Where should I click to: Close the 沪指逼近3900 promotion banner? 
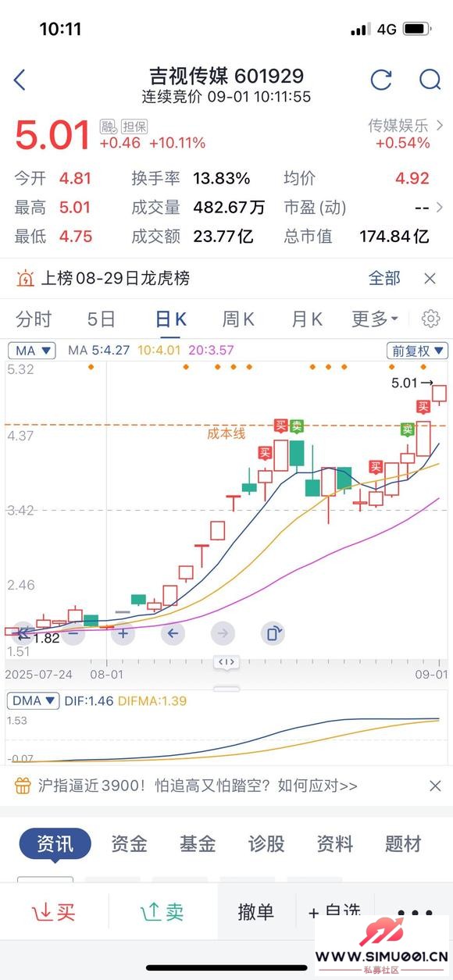pyautogui.click(x=435, y=786)
